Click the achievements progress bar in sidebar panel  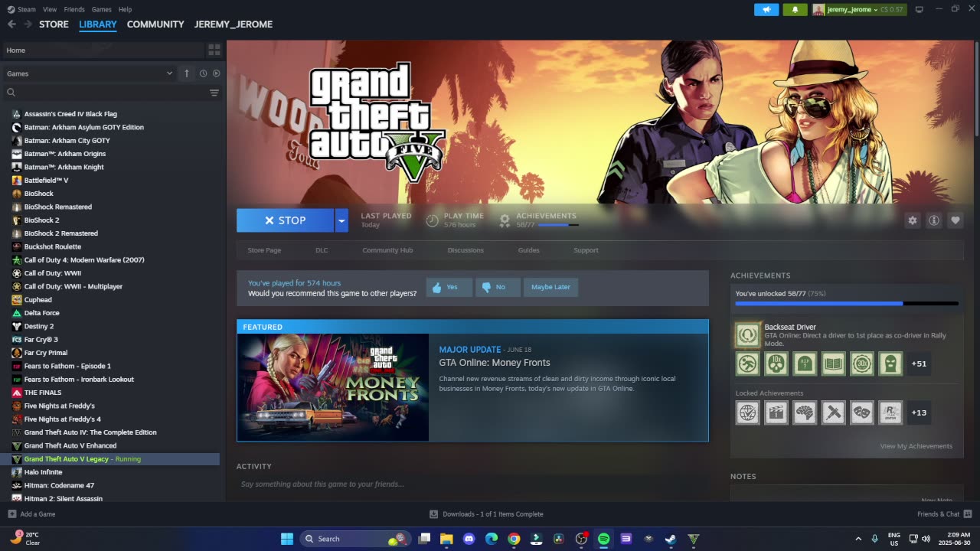click(847, 304)
